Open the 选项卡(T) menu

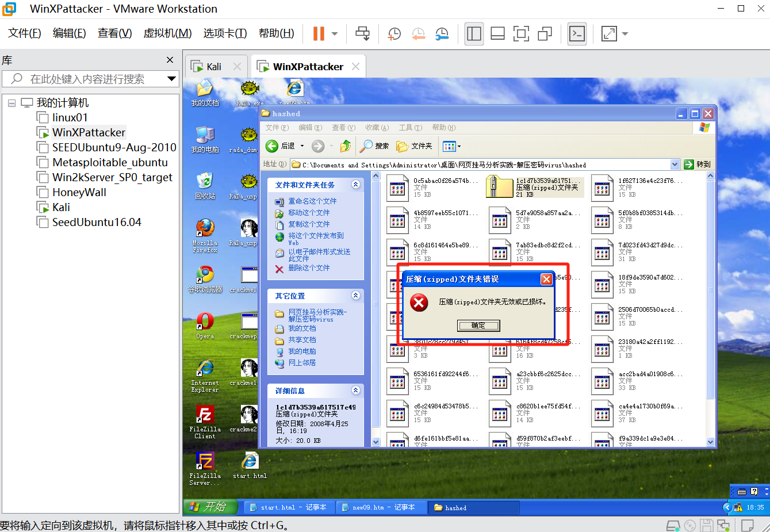pos(225,33)
